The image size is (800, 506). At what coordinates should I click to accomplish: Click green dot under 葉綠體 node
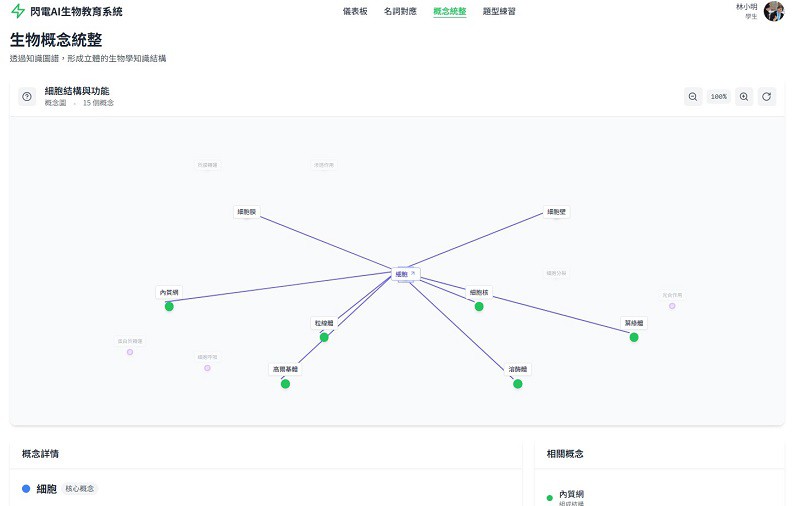point(634,338)
